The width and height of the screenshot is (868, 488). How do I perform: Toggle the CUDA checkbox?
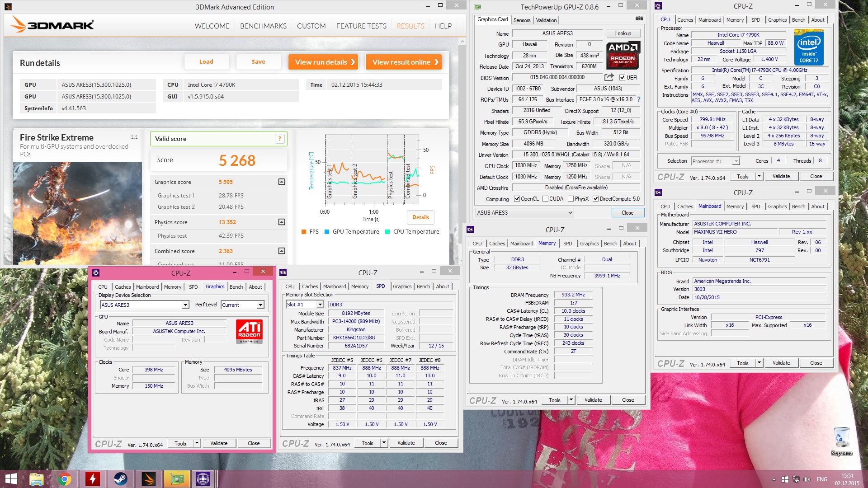coord(545,199)
